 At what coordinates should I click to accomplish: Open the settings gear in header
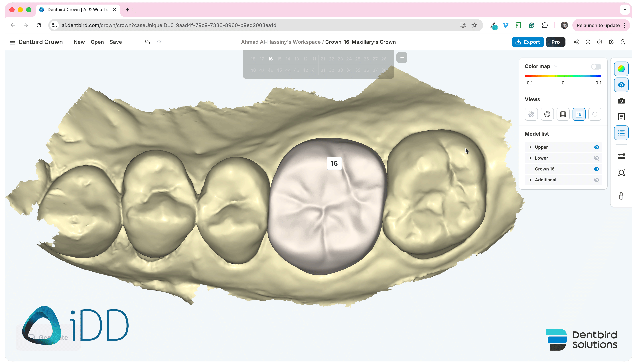[611, 42]
